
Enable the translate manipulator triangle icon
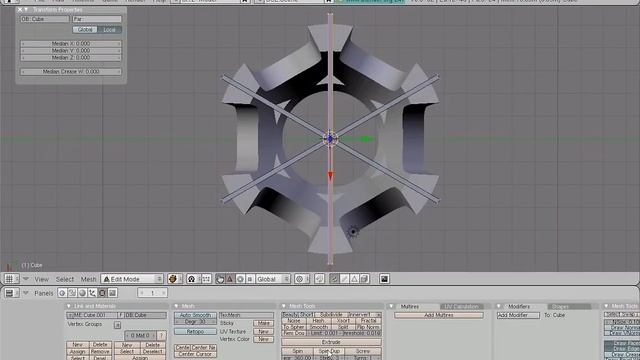[230, 279]
